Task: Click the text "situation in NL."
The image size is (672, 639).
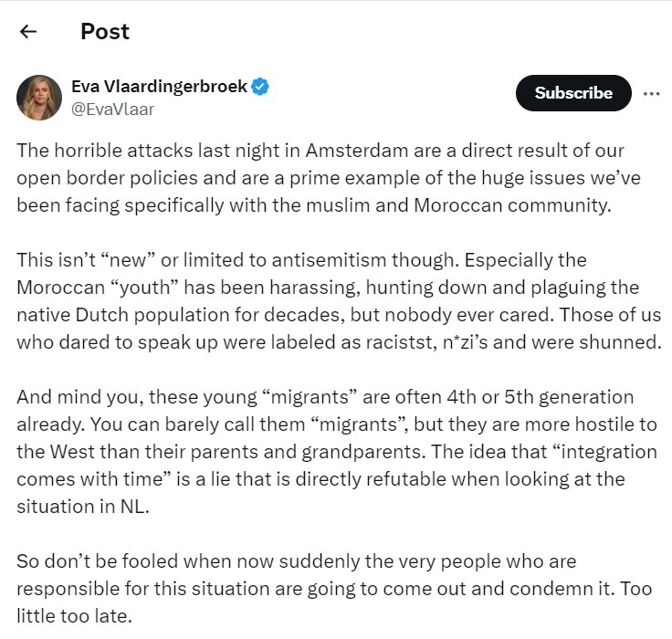Action: [82, 507]
